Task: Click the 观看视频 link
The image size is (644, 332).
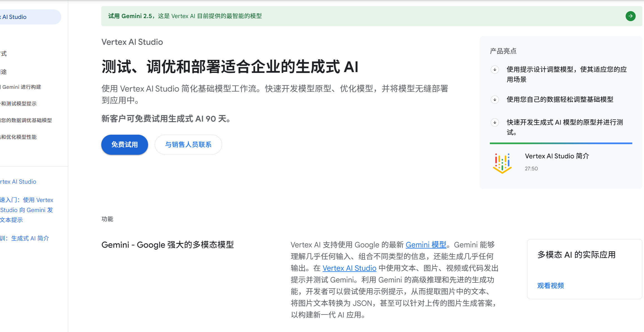Action: [x=550, y=286]
